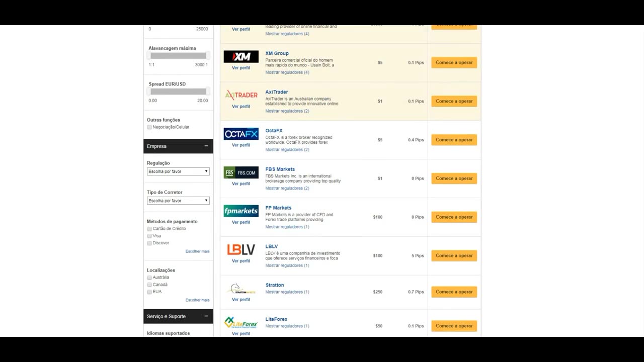
Task: Start trading with LBLV
Action: tap(454, 255)
